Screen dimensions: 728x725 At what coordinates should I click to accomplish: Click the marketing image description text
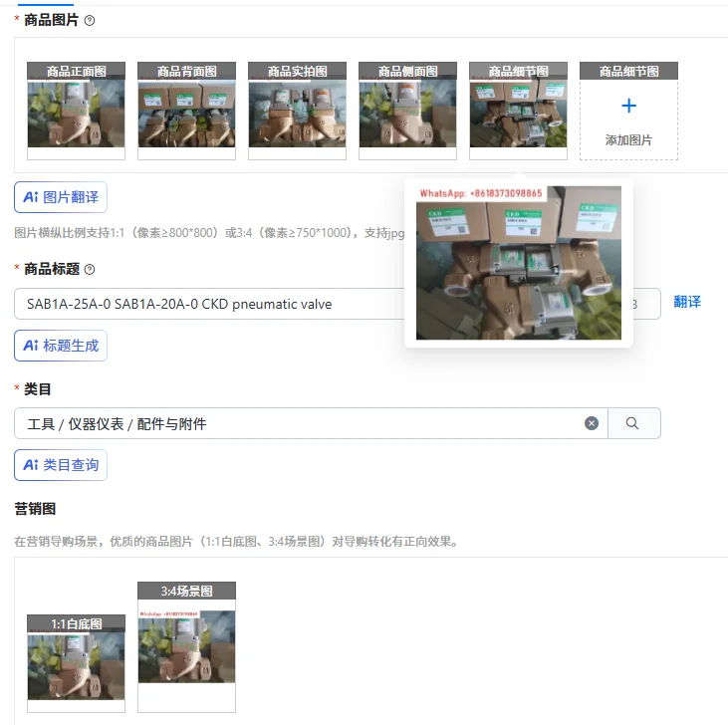pos(237,542)
